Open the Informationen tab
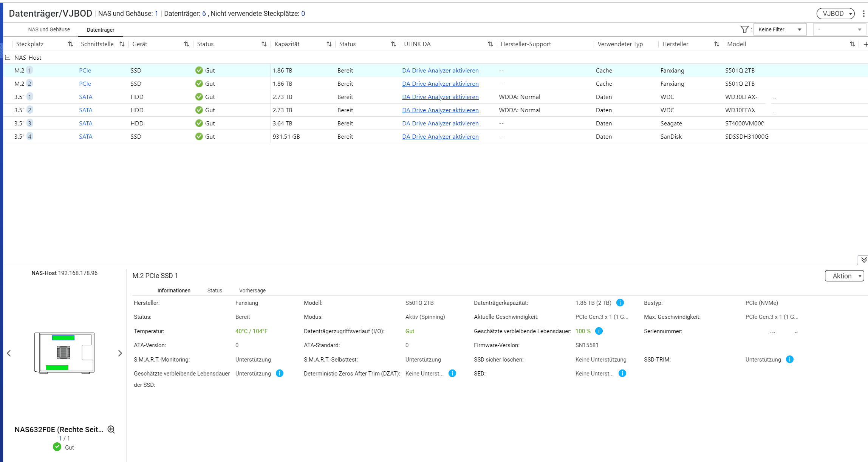Viewport: 868px width, 462px height. (174, 290)
